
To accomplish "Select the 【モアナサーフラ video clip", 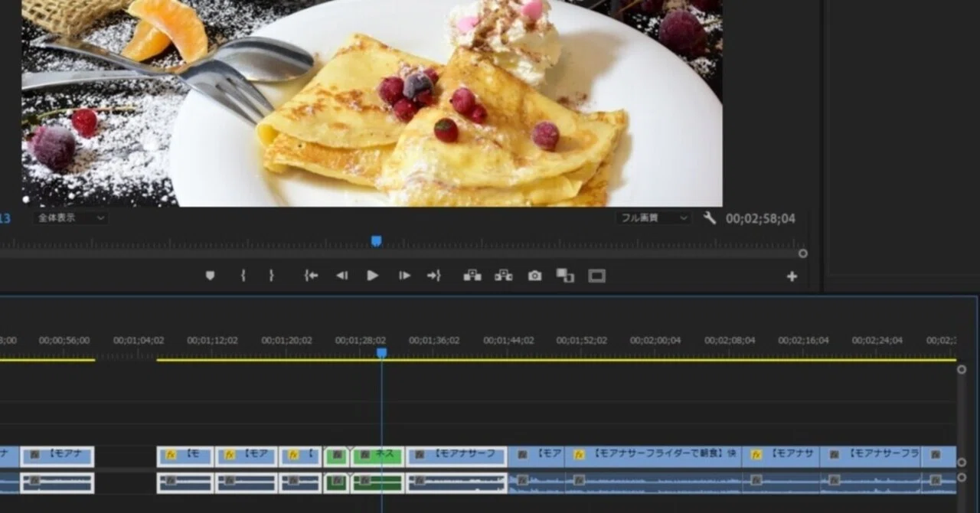I will pyautogui.click(x=870, y=457).
